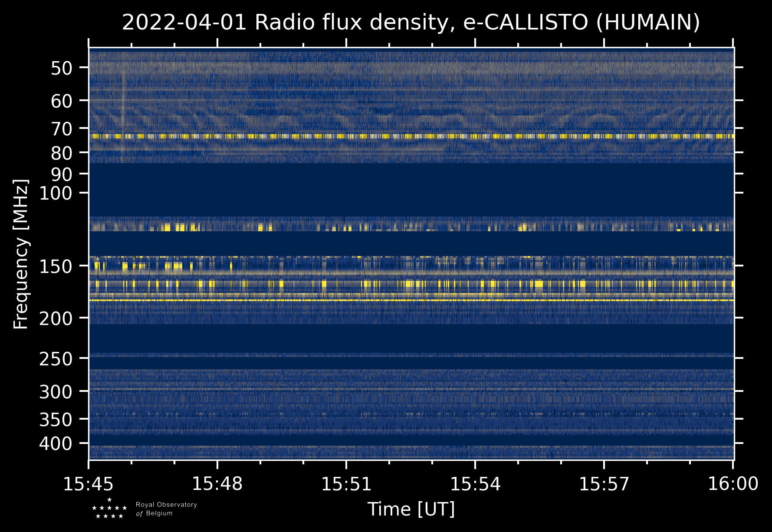Click the 100 MHz frequency tick label
Viewport: 772px width, 532px height.
point(56,193)
